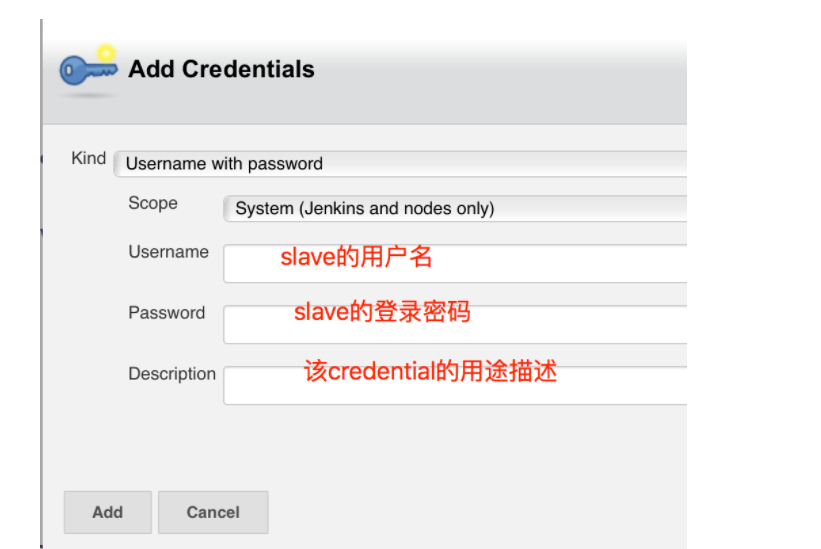The image size is (821, 549).
Task: Click the red slave login password annotation
Action: pyautogui.click(x=382, y=311)
